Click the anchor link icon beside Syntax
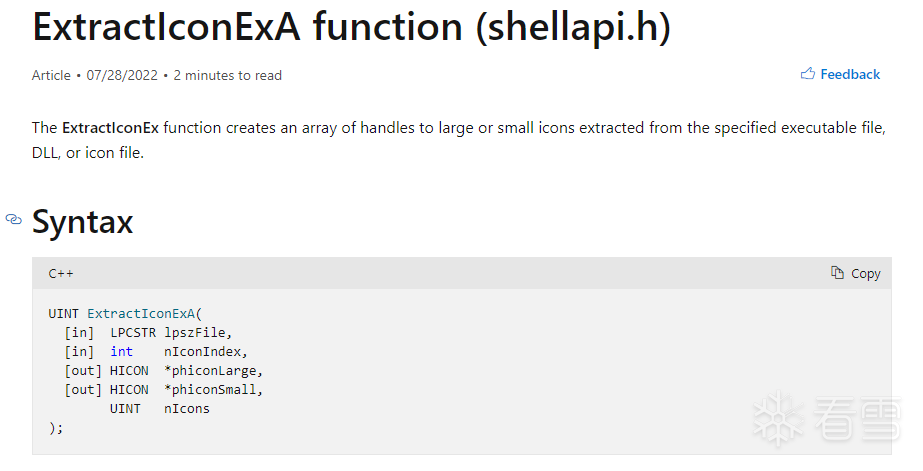923x471 pixels. [x=14, y=219]
